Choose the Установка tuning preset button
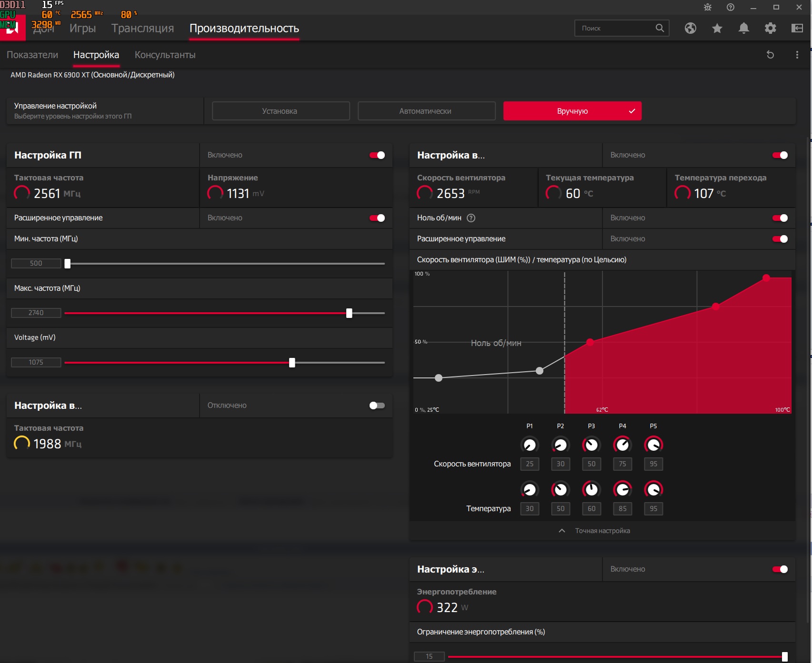 point(281,111)
